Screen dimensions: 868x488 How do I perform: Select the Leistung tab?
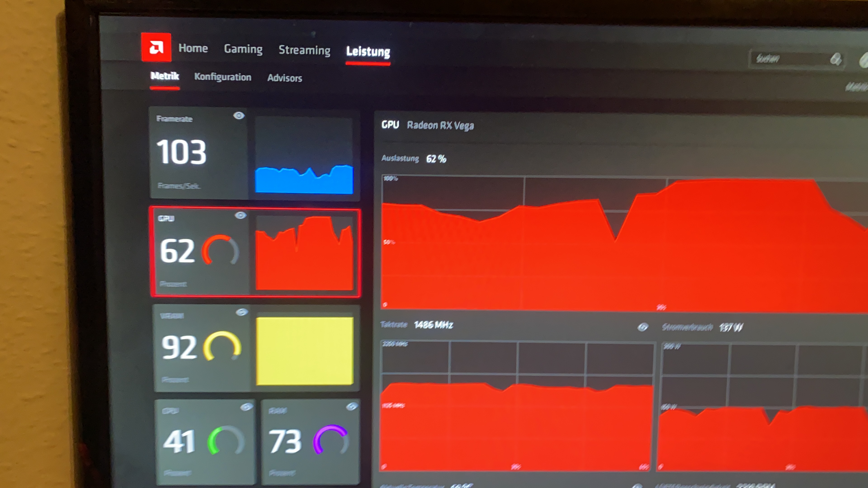[x=368, y=52]
